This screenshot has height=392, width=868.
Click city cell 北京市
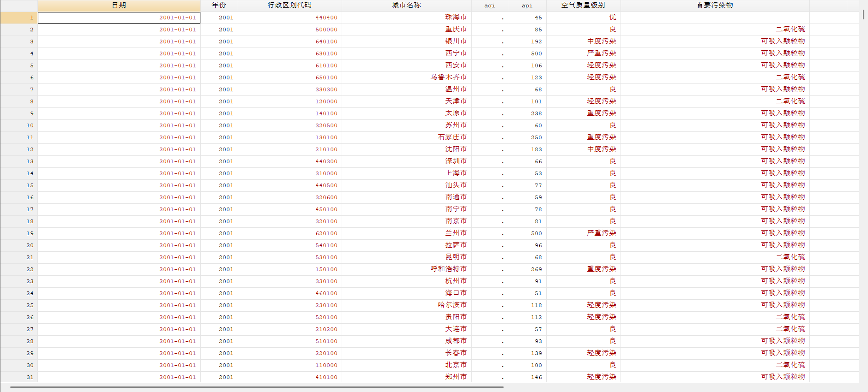406,365
